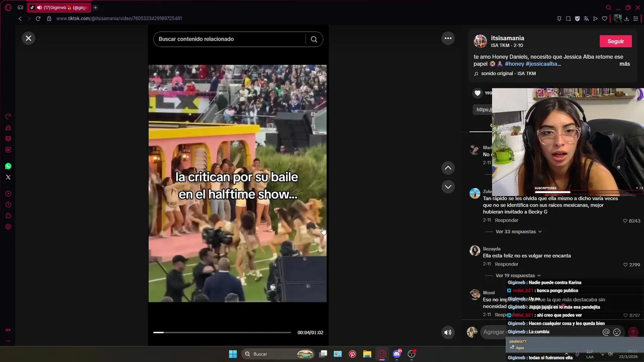Open a new browser tab
This screenshot has height=362, width=644.
pyautogui.click(x=95, y=8)
